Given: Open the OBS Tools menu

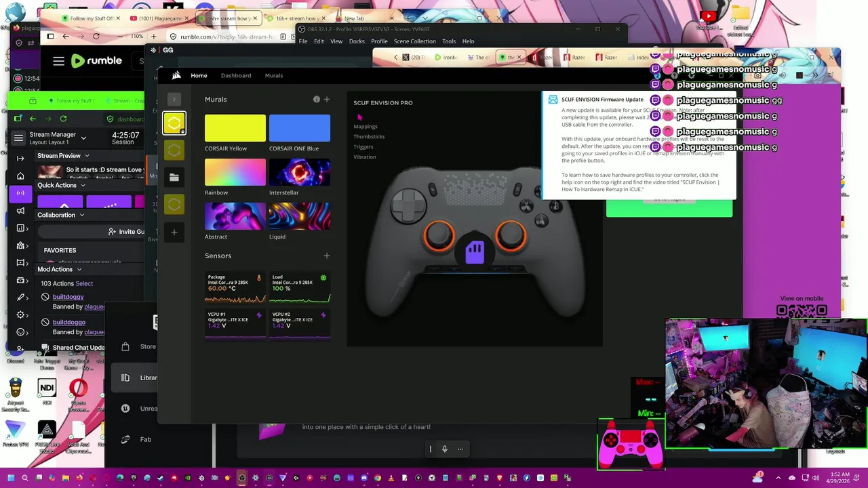Looking at the screenshot, I should 449,41.
